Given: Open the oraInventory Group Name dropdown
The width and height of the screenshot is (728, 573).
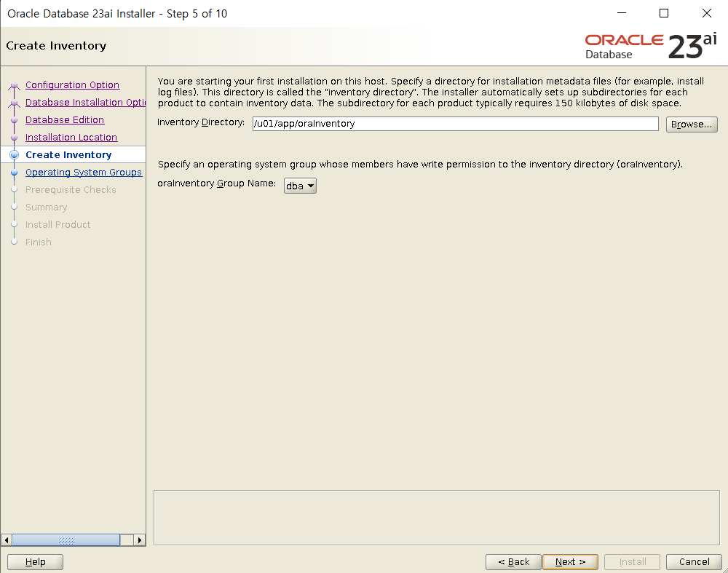Looking at the screenshot, I should tap(300, 186).
